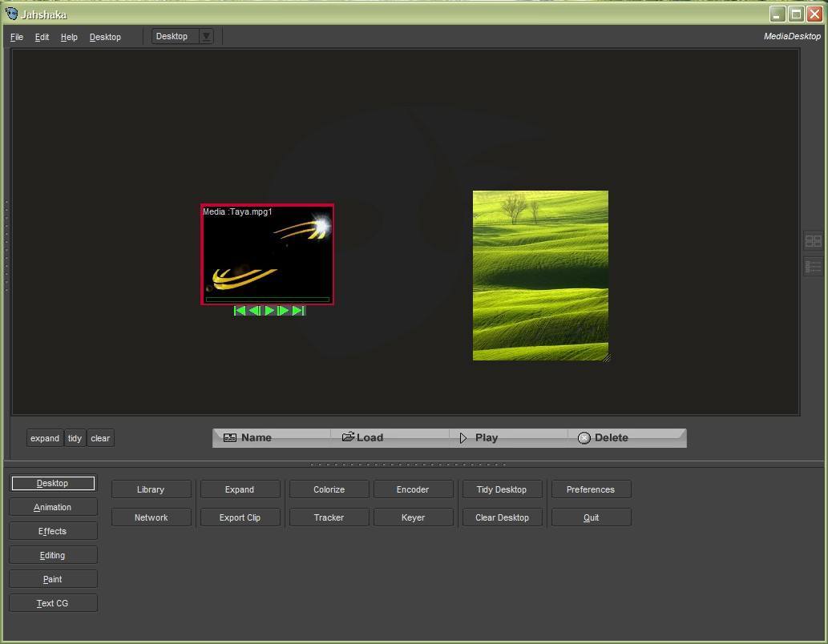Switch to the Effects module
Viewport: 828px width, 644px height.
point(53,531)
